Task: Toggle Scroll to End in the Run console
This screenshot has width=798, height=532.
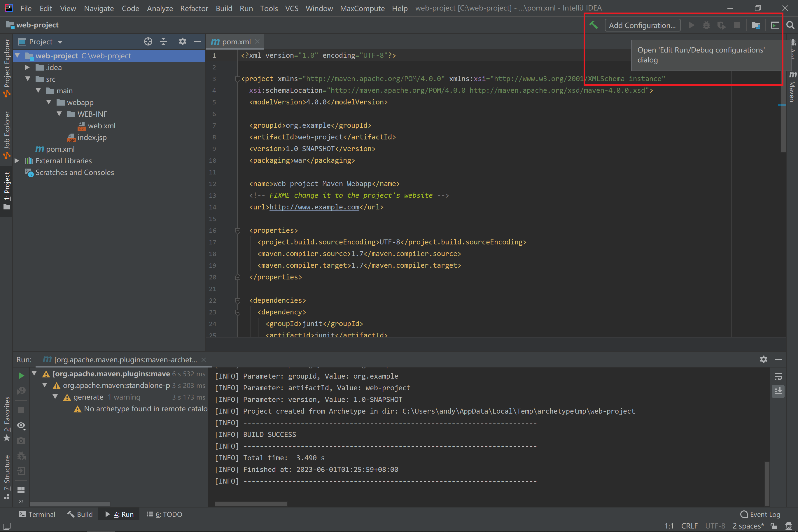Action: (x=778, y=391)
